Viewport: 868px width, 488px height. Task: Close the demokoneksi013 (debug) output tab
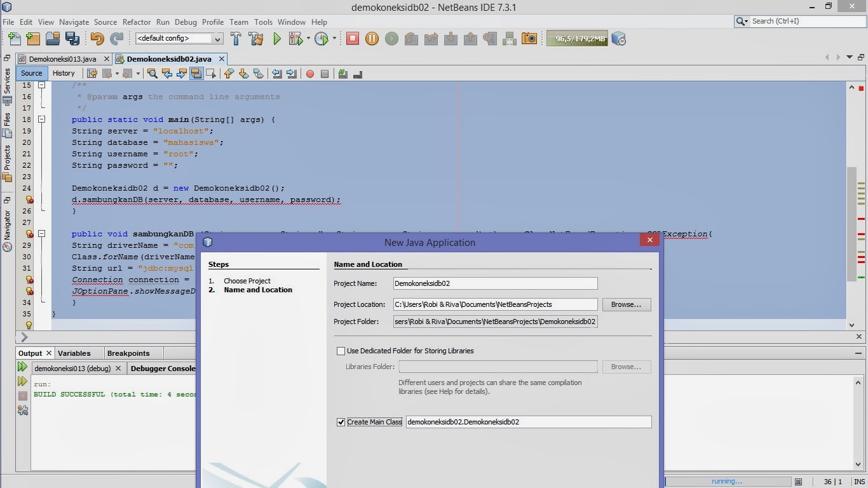[x=118, y=369]
